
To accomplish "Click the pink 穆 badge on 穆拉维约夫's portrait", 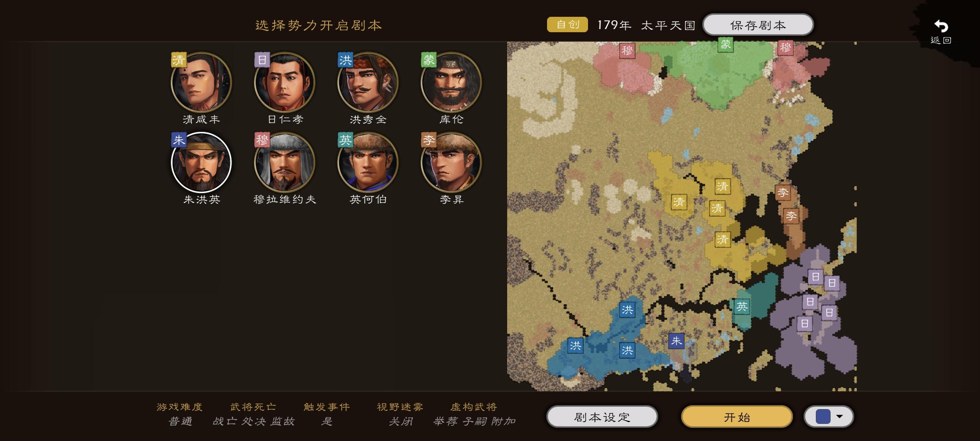I will 262,140.
